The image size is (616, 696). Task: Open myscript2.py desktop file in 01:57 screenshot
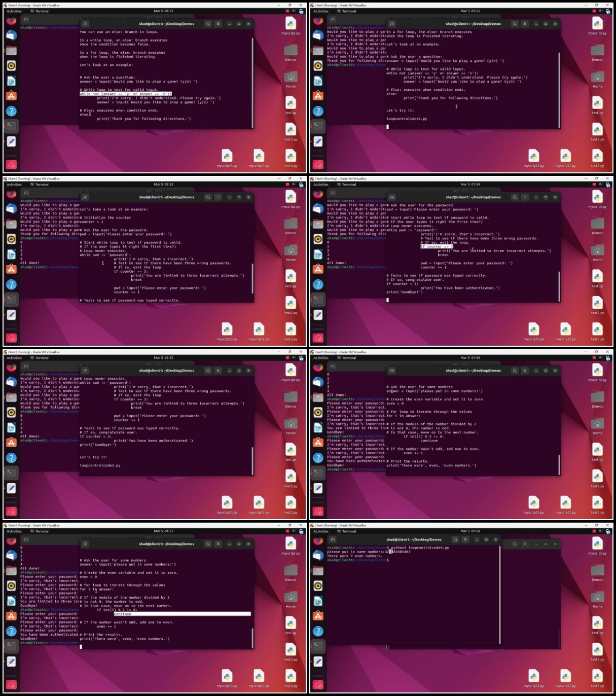pos(259,678)
